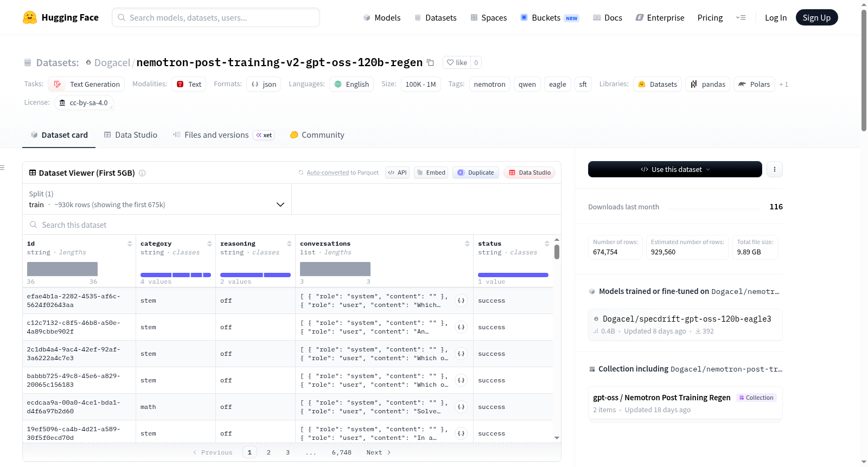Select the English language tag
The height and width of the screenshot is (467, 868).
[352, 84]
